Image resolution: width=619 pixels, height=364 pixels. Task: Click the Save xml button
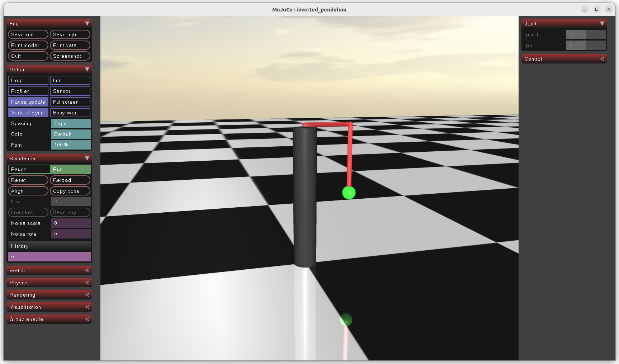coord(28,34)
